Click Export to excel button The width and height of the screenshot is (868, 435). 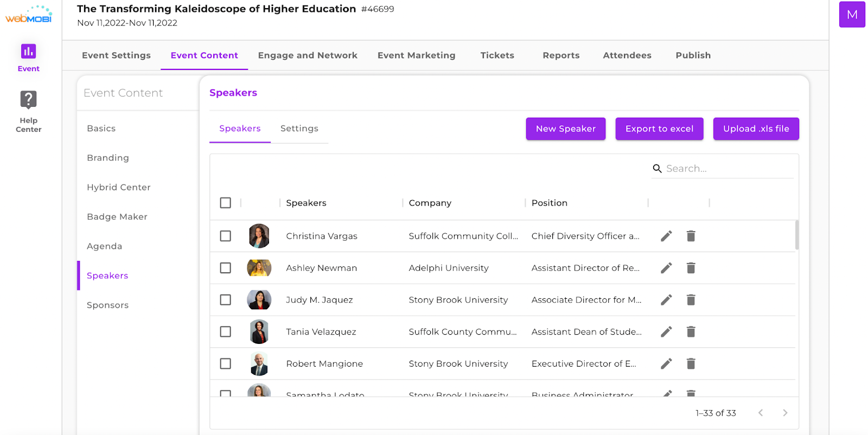tap(659, 129)
